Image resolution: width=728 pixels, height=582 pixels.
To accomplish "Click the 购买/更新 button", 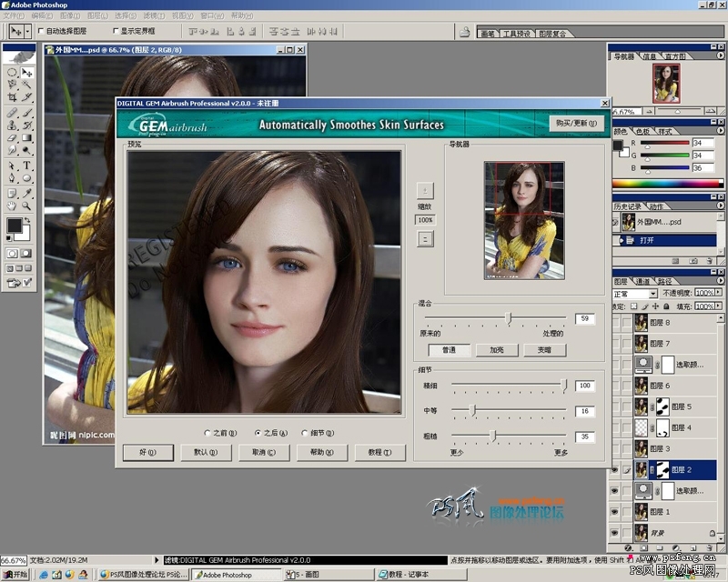I will [577, 123].
